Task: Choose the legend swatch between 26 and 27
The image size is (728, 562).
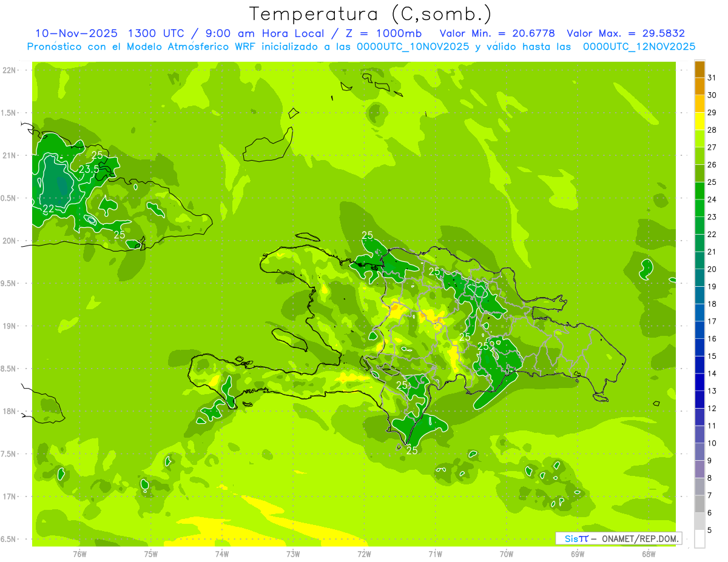Action: coord(699,156)
